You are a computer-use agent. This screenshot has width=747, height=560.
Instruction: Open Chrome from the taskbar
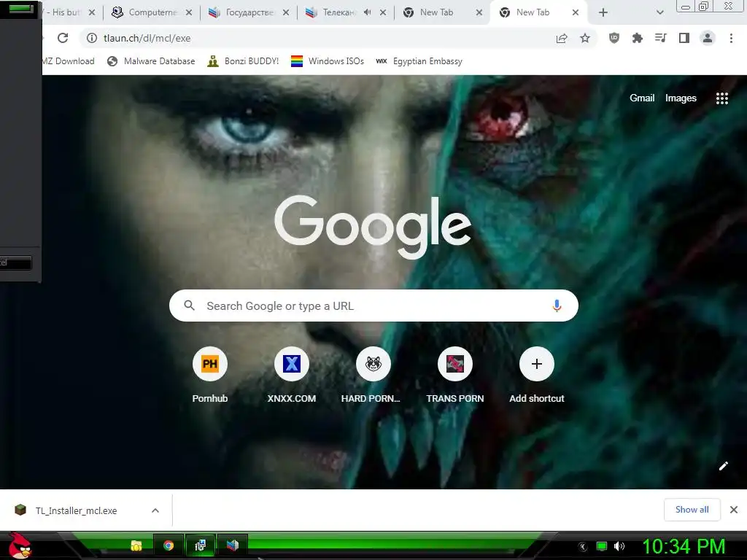(169, 545)
